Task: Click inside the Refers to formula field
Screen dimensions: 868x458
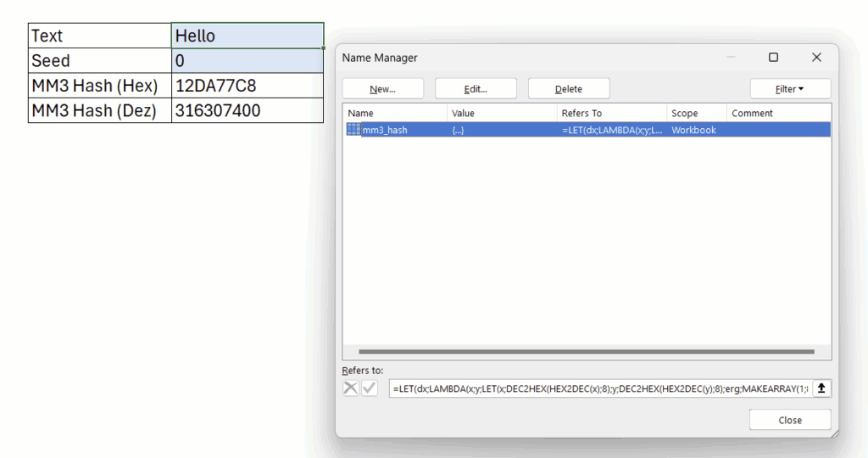Action: pyautogui.click(x=599, y=388)
